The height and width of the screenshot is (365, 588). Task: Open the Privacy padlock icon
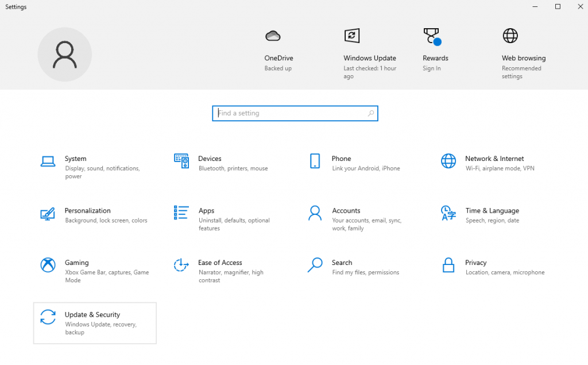pyautogui.click(x=448, y=265)
